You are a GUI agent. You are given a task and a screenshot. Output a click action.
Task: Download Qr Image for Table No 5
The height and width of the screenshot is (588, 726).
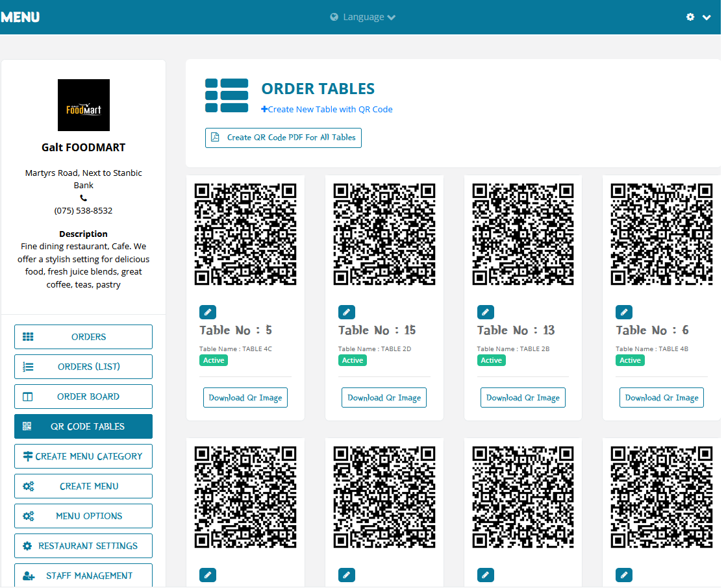[245, 398]
